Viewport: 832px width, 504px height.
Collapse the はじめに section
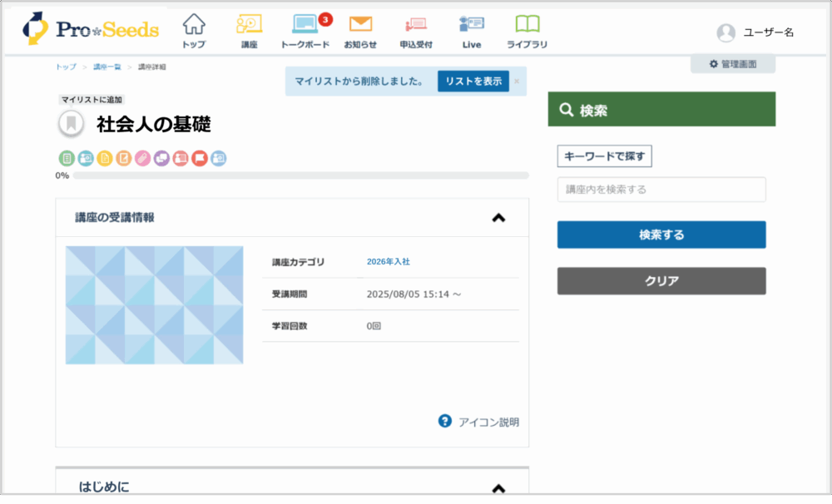[498, 488]
